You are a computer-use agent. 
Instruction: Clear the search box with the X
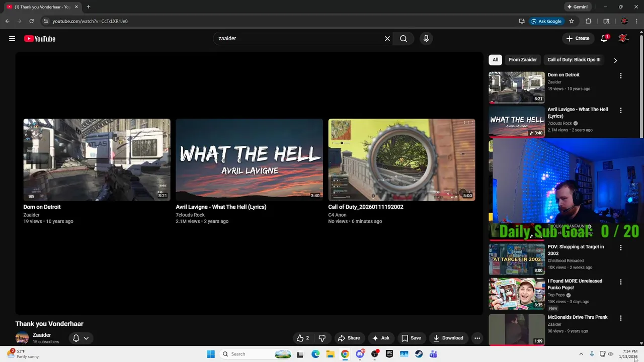(387, 38)
